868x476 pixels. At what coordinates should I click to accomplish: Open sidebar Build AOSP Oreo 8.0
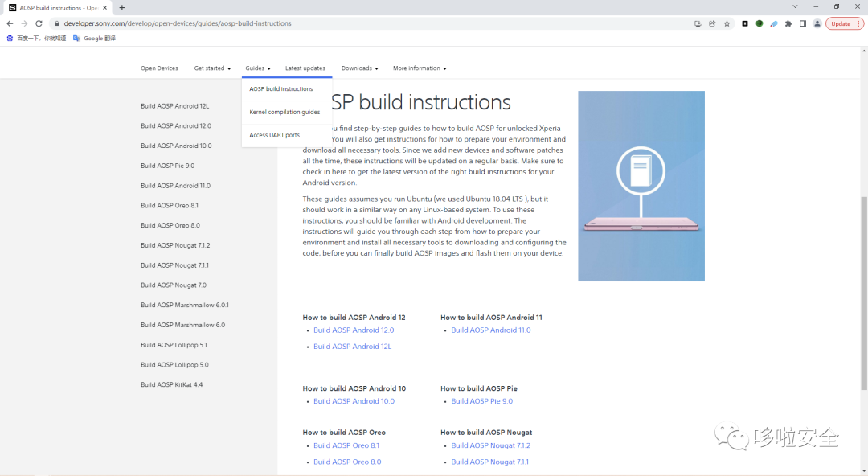pyautogui.click(x=170, y=225)
